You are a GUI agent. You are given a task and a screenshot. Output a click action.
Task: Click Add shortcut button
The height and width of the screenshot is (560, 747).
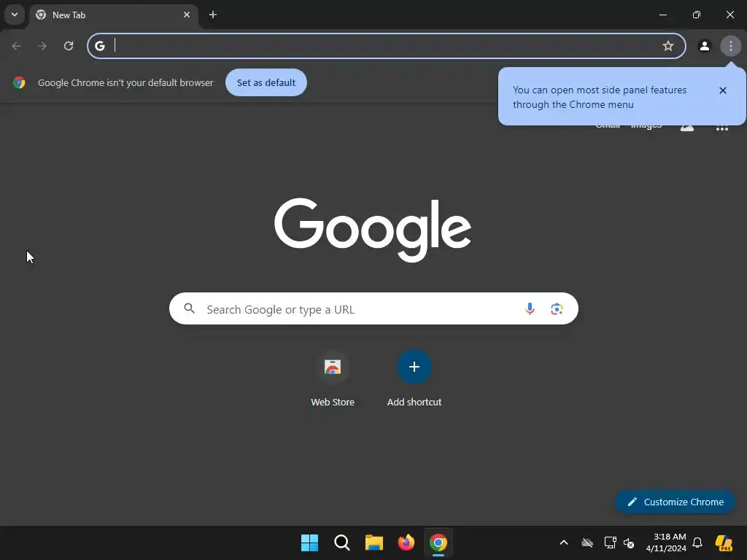pos(414,378)
